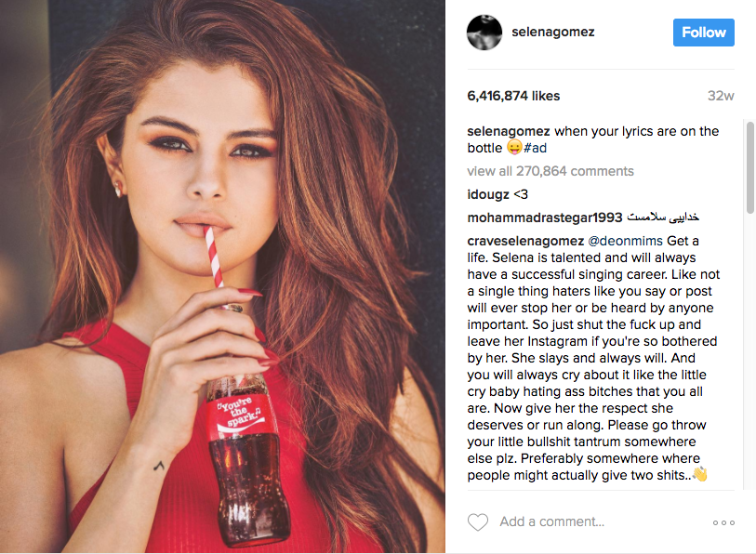
Task: Click the waving hand emoji in comment
Action: point(700,474)
